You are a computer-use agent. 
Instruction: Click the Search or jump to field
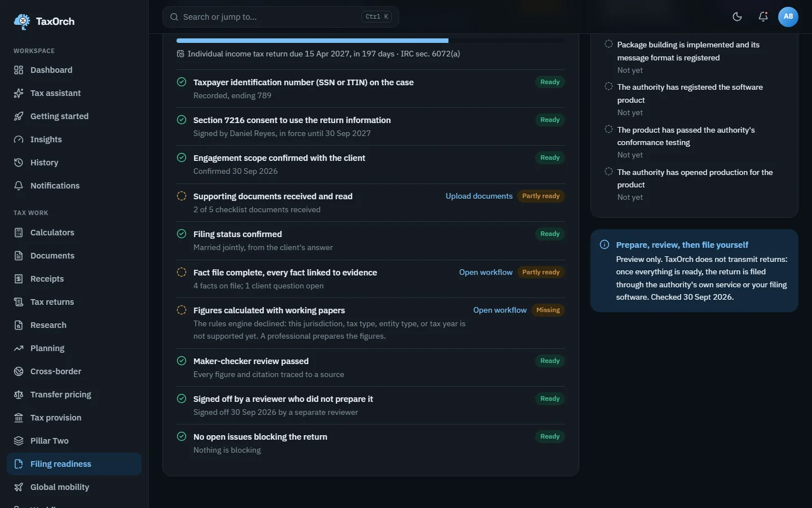tap(281, 17)
